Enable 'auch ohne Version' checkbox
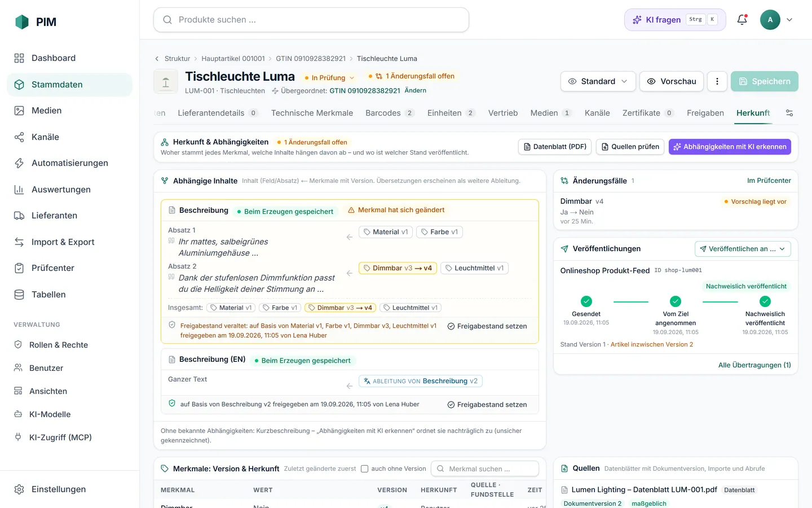 364,468
